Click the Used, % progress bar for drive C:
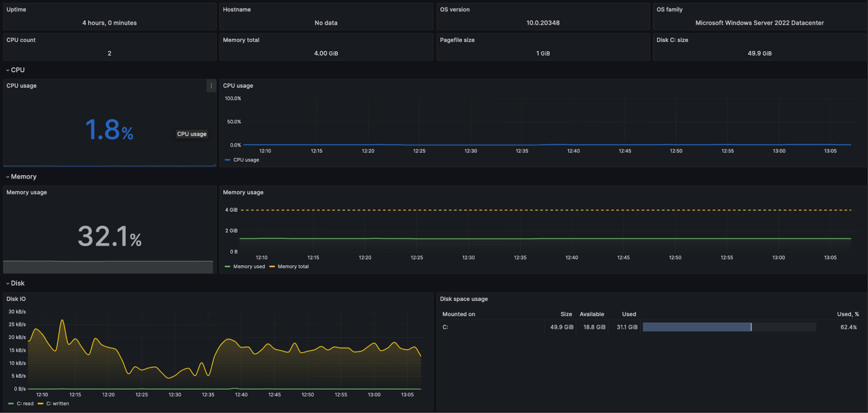This screenshot has width=868, height=413. click(729, 327)
